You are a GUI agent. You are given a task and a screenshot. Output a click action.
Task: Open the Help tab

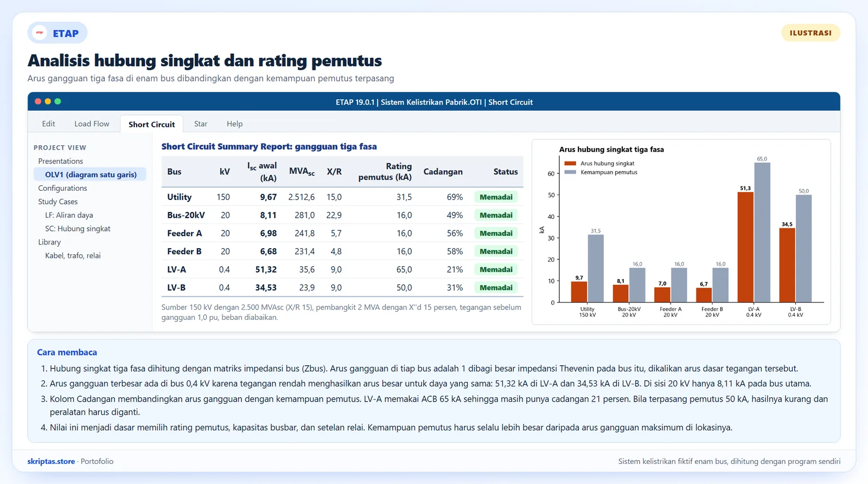pyautogui.click(x=234, y=124)
